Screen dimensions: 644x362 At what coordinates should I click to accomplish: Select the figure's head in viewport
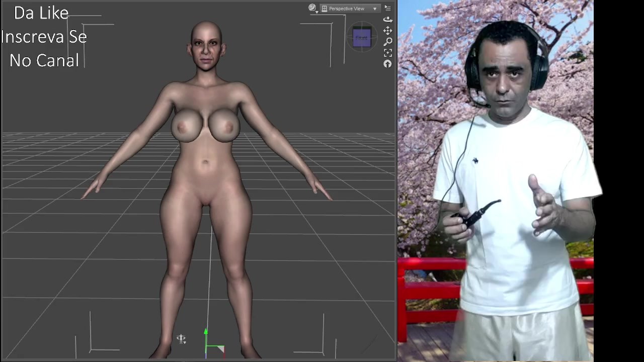click(x=206, y=46)
